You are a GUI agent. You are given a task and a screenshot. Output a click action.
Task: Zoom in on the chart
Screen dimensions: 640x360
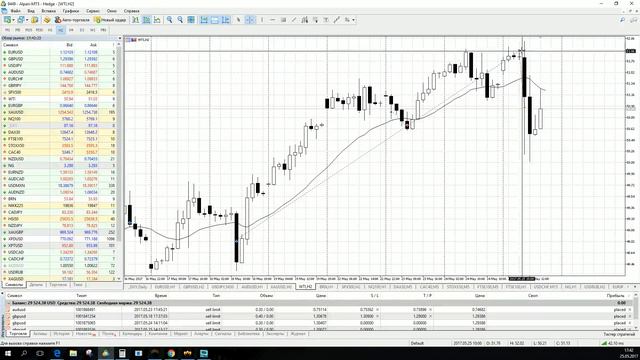point(169,20)
